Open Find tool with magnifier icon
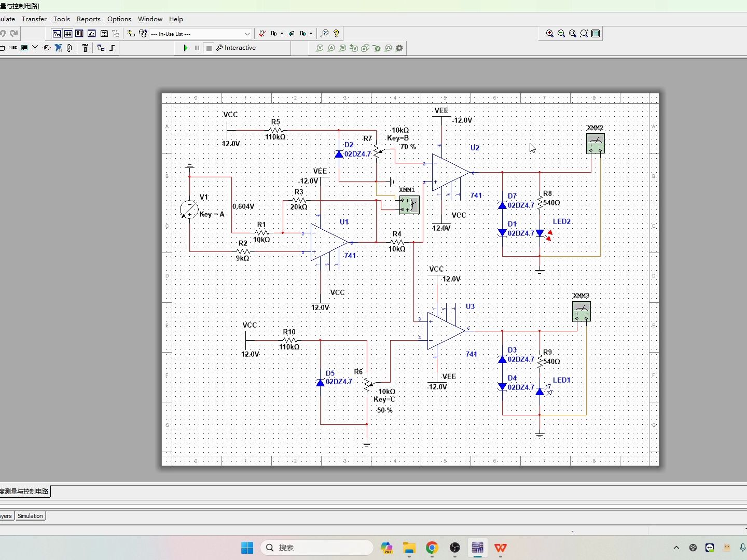Image resolution: width=747 pixels, height=560 pixels. 324,34
